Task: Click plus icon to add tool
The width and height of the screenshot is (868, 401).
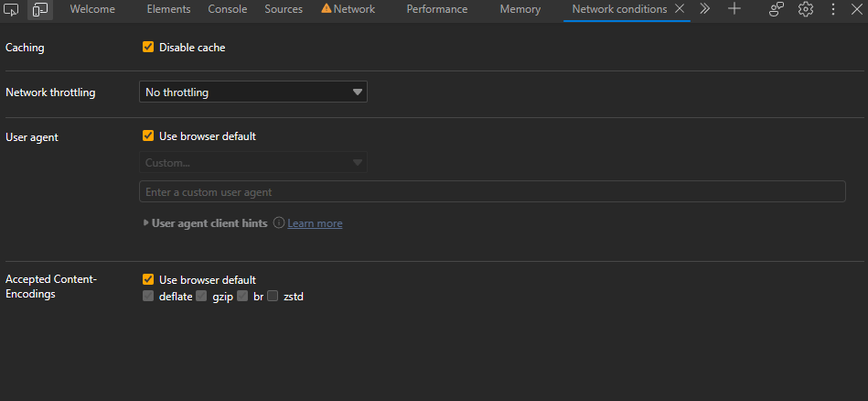Action: point(734,9)
